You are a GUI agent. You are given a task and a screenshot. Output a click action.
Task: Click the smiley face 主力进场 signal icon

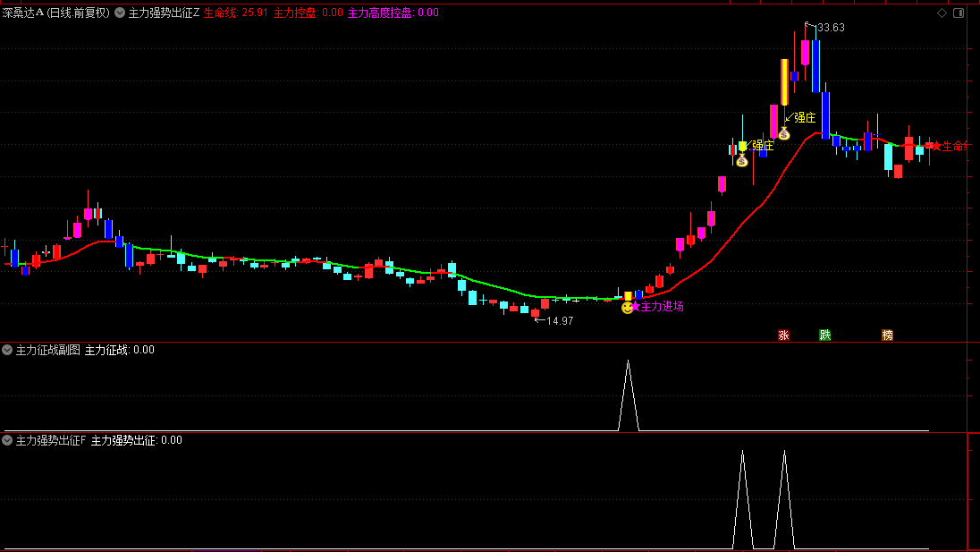pos(627,308)
